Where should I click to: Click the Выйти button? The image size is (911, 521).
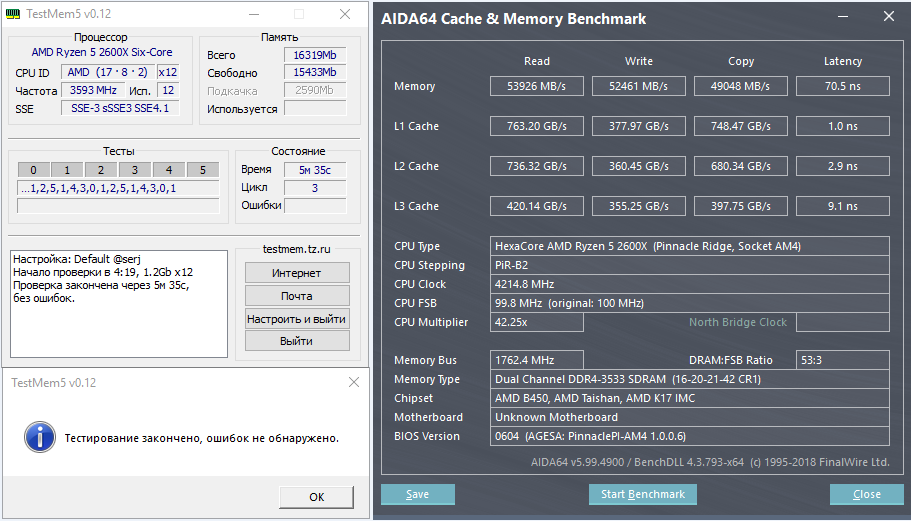coord(297,341)
